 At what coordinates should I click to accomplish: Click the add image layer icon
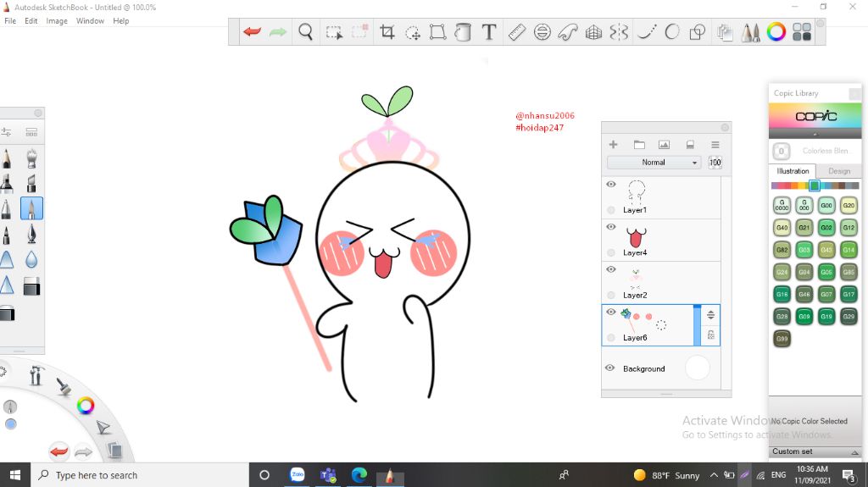664,145
